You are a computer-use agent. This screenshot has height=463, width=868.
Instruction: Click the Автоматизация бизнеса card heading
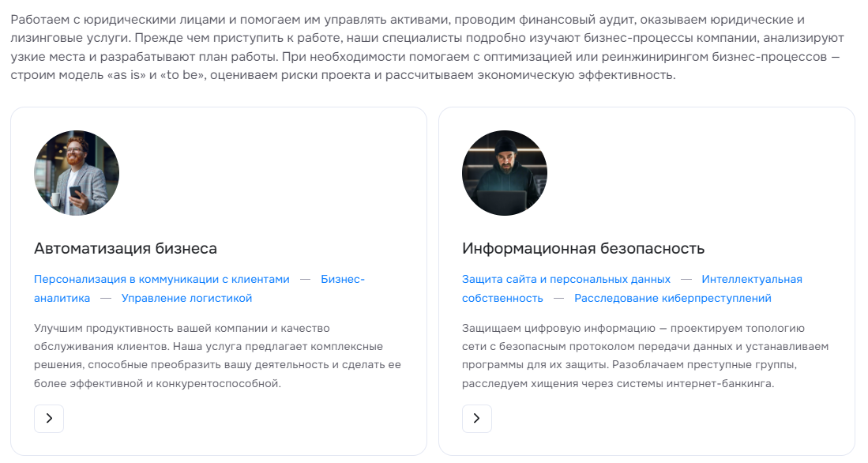coord(126,248)
